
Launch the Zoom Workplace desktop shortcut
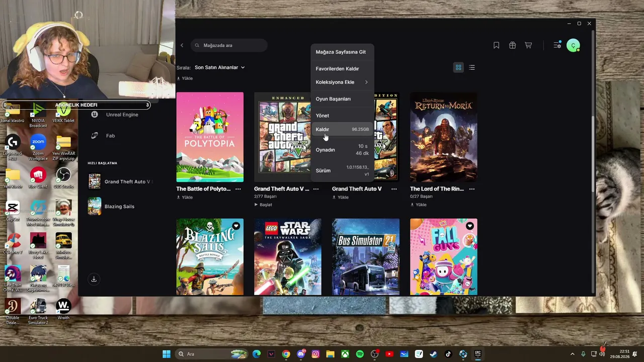pos(38,147)
